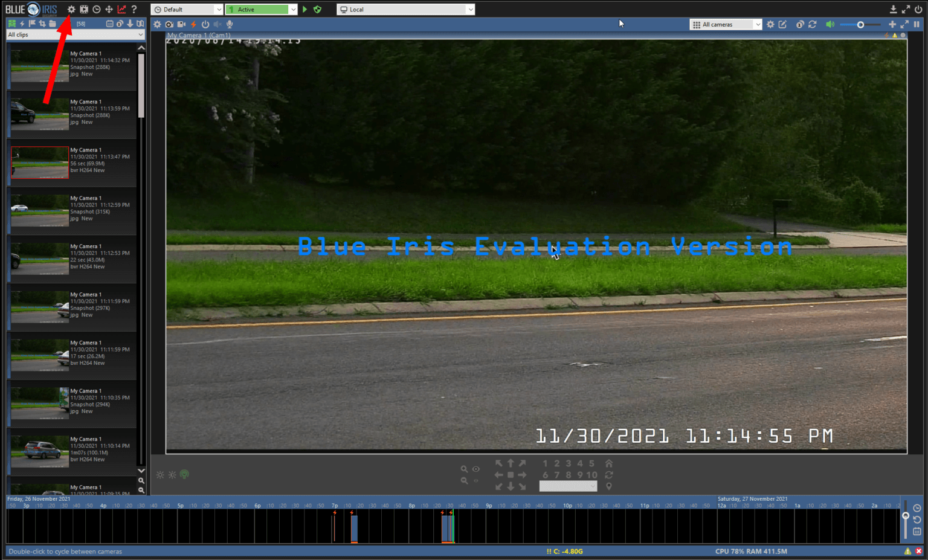The image size is (928, 560).
Task: Click the flag icon in clips toolbar
Action: (x=32, y=24)
